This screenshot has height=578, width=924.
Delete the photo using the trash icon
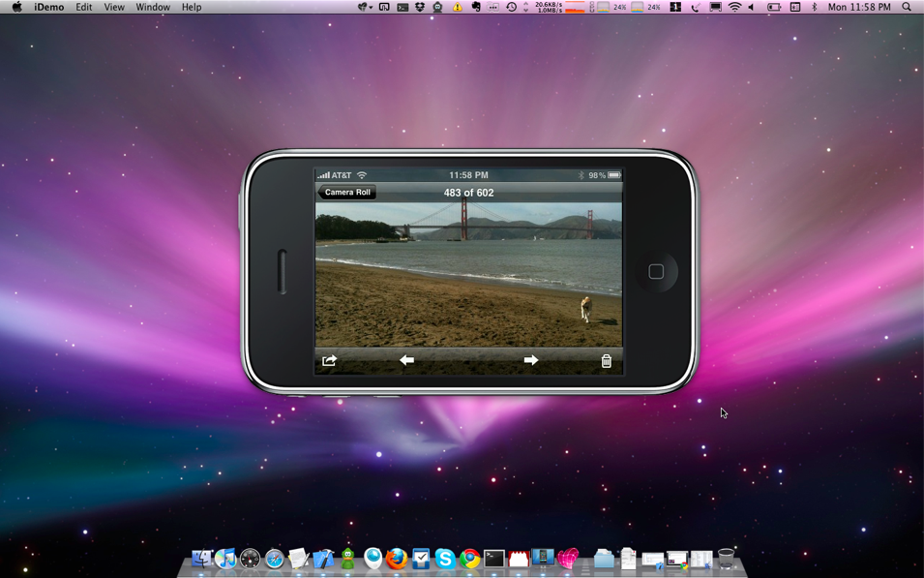click(606, 361)
